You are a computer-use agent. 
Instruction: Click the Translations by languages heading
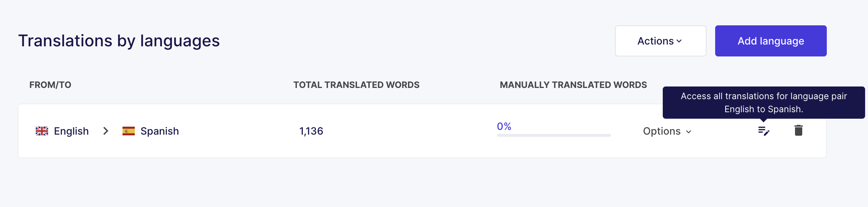119,41
